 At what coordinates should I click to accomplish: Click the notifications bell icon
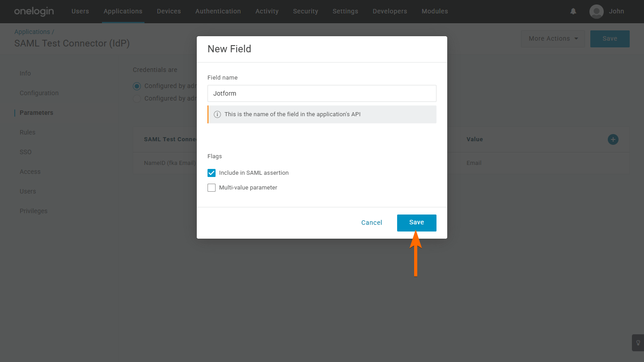click(573, 12)
